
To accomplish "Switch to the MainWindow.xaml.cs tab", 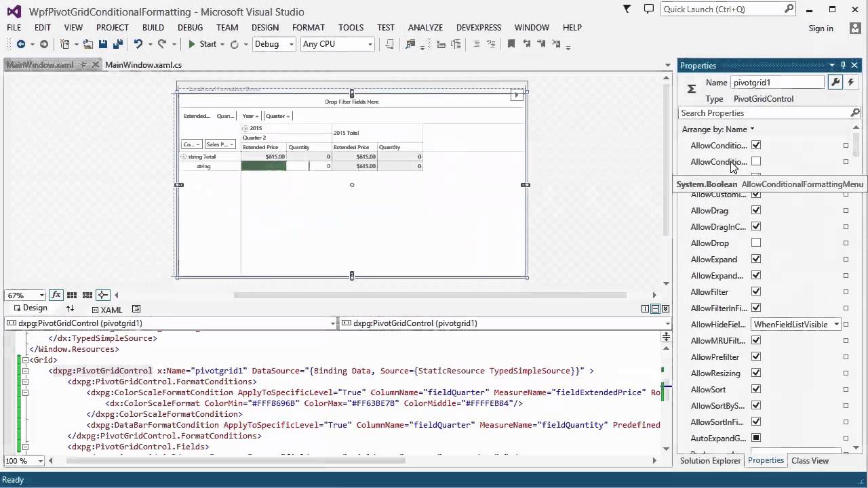I will pyautogui.click(x=143, y=65).
